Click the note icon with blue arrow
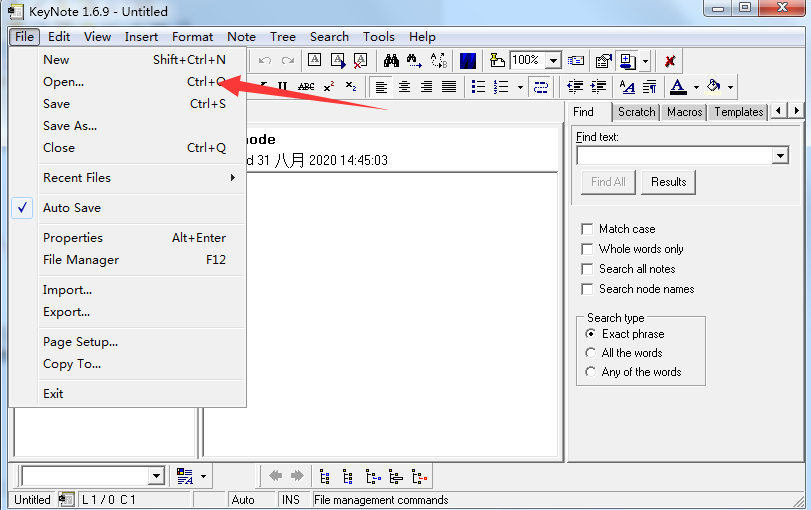Screen dimensions: 811x510 pos(338,61)
